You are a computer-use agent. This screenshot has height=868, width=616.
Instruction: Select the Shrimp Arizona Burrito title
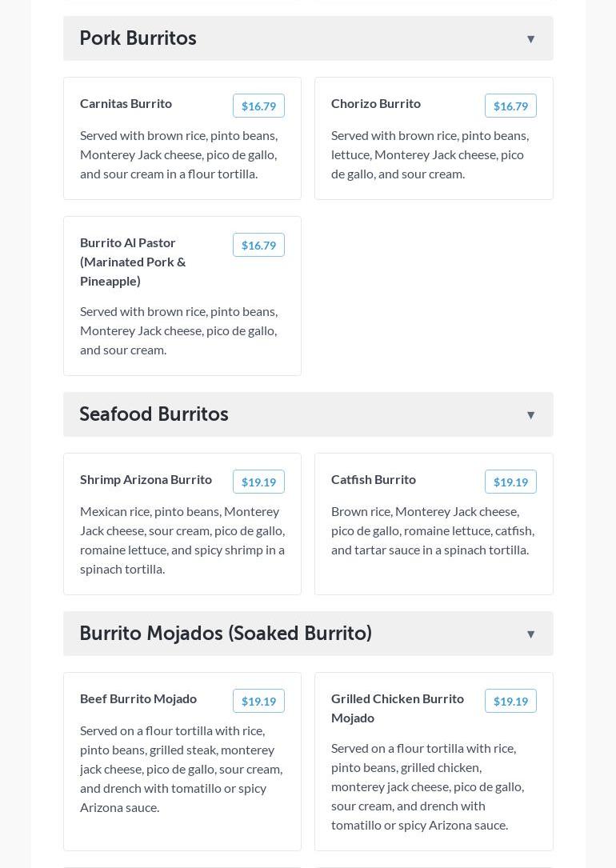146,479
